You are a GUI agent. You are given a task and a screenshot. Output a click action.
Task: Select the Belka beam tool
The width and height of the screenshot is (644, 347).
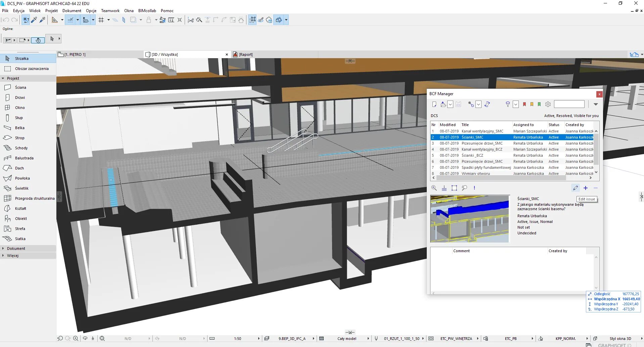(x=28, y=128)
